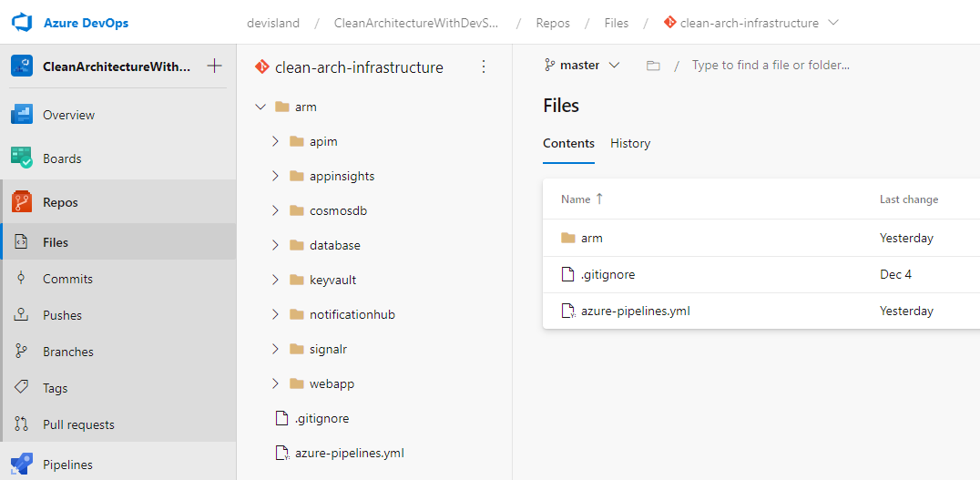Click the .gitignore file icon in table
The height and width of the screenshot is (480, 980).
pyautogui.click(x=567, y=274)
